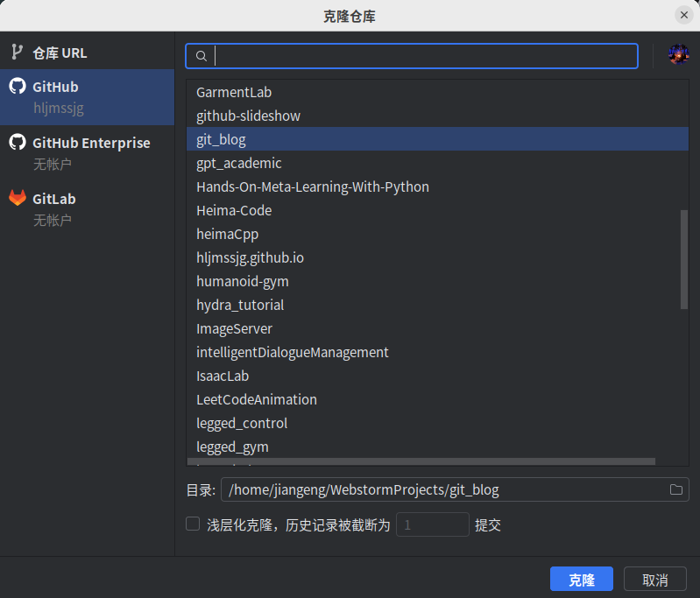Select the GarmentLab repository
The image size is (700, 598).
437,92
